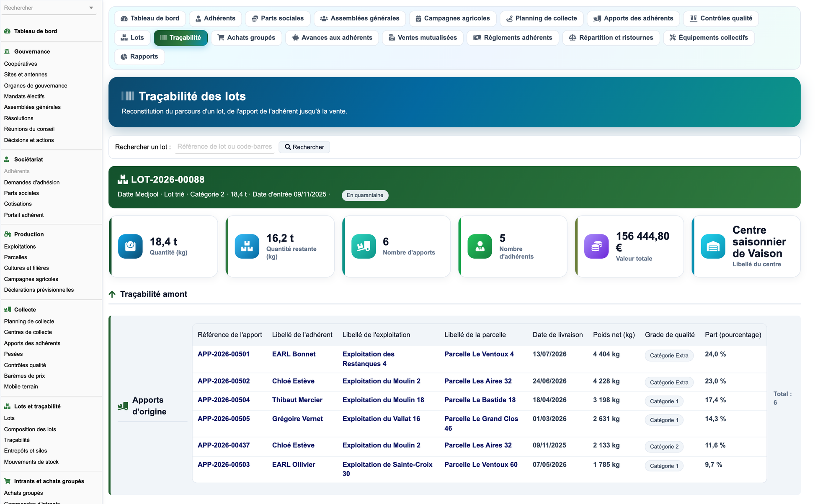Viewport: 815px width, 504px height.
Task: Open the Achats groupés tab
Action: pyautogui.click(x=246, y=38)
